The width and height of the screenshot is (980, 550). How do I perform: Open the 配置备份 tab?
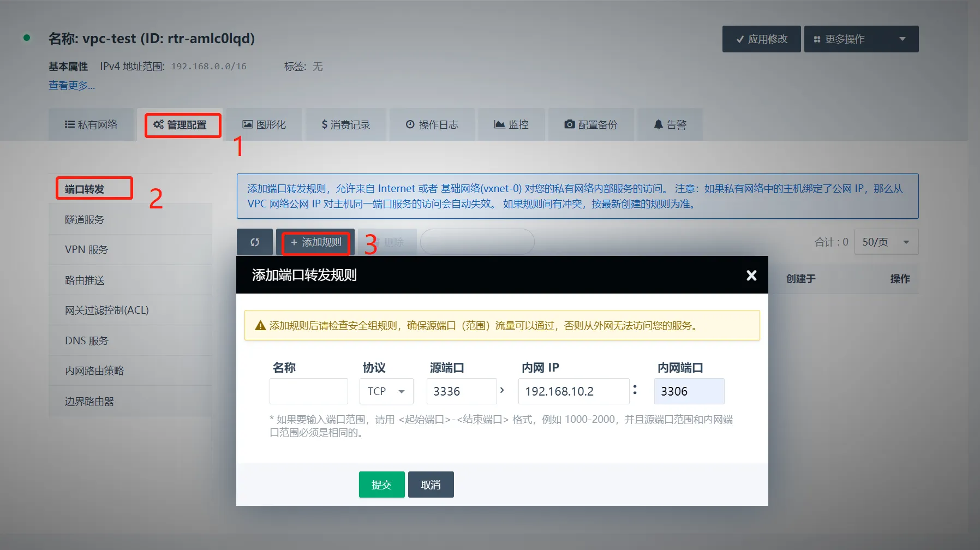click(x=591, y=125)
